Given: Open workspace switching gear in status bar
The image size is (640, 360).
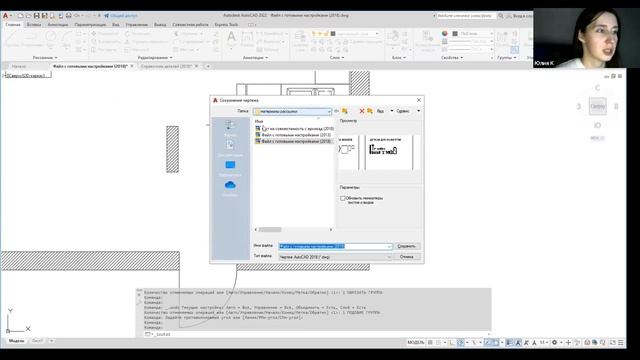Looking at the screenshot, I should pos(554,342).
